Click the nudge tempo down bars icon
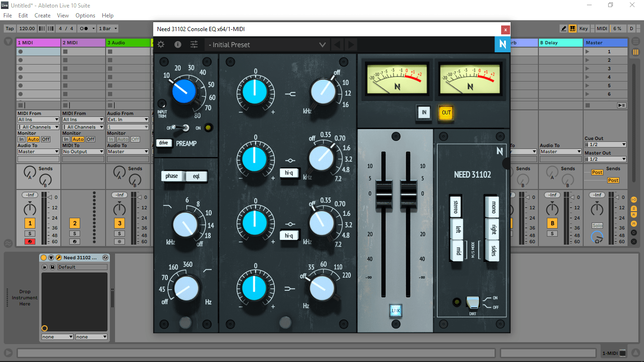The width and height of the screenshot is (644, 362). pos(41,28)
